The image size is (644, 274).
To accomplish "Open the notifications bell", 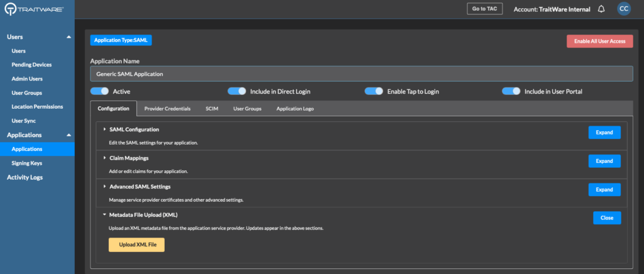I will click(x=601, y=9).
